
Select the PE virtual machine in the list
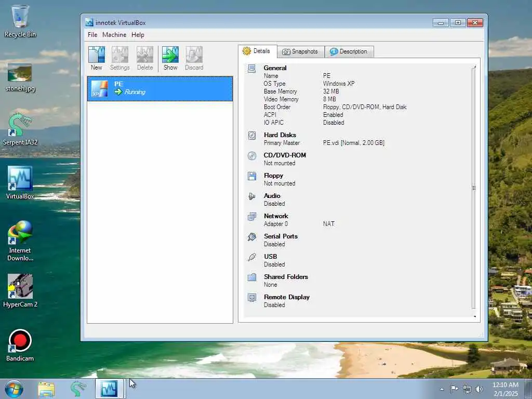tap(160, 88)
